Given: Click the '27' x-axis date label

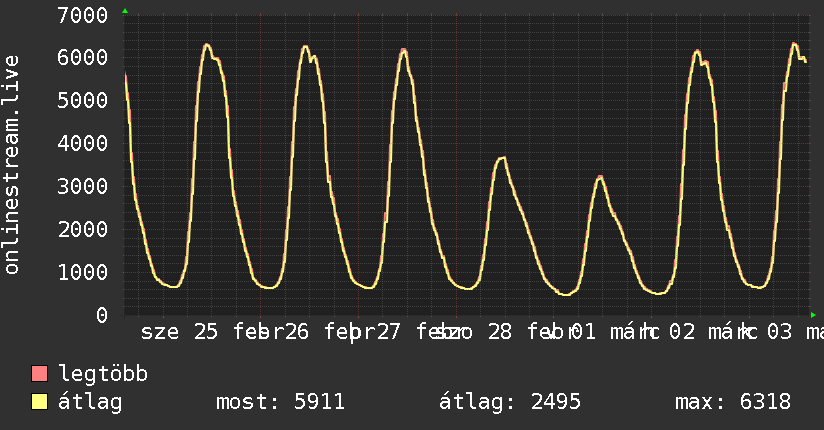Looking at the screenshot, I should tap(388, 332).
